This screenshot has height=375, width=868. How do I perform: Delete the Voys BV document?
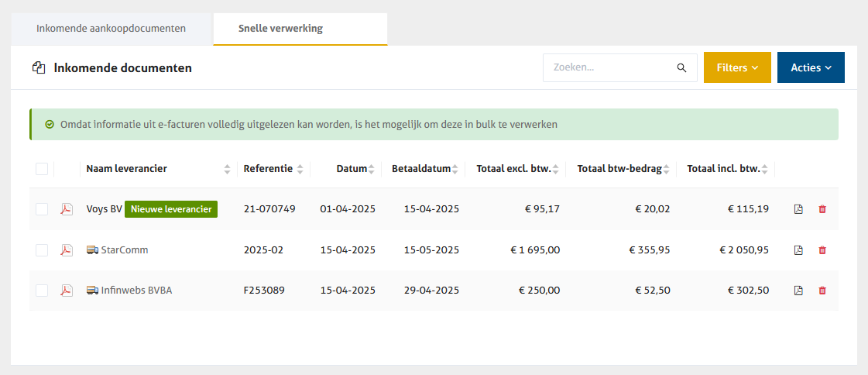(x=822, y=209)
